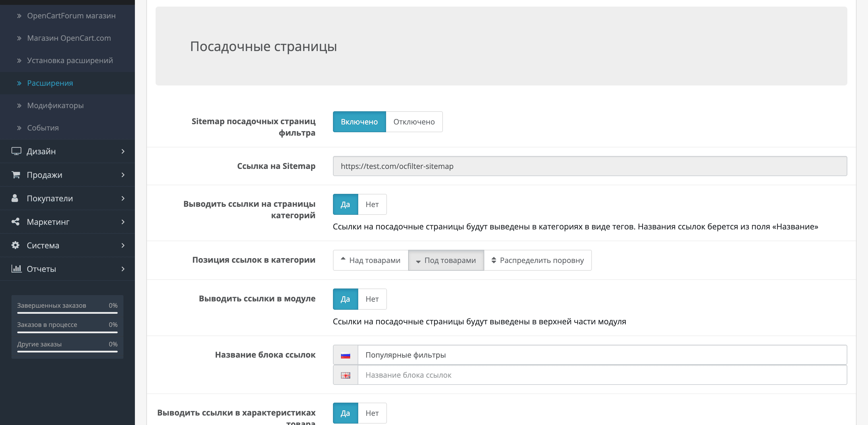The width and height of the screenshot is (868, 425).
Task: Focus the Популярные фильтры text field
Action: [x=602, y=355]
